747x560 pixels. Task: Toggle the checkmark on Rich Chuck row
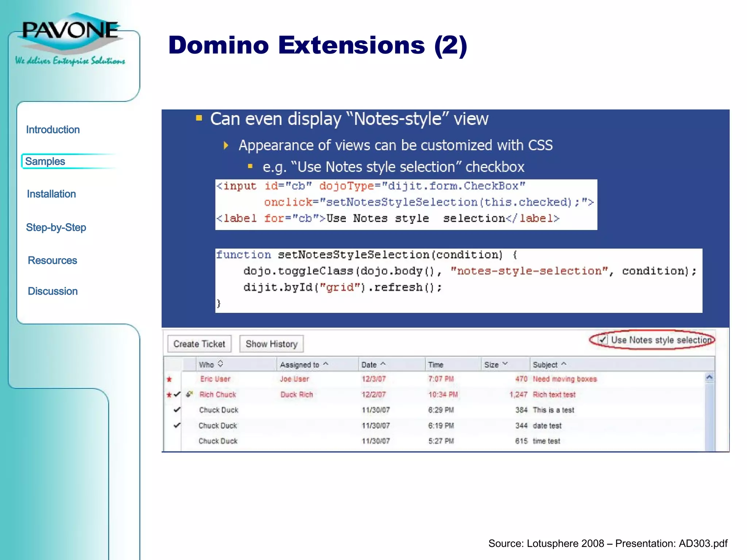tap(177, 394)
